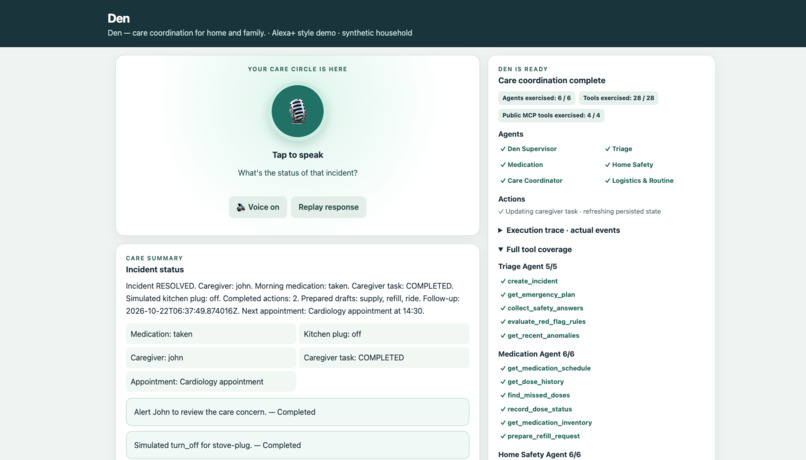Viewport: 806px width, 460px height.
Task: Click the get_recent_anomalies tool entry
Action: [540, 335]
